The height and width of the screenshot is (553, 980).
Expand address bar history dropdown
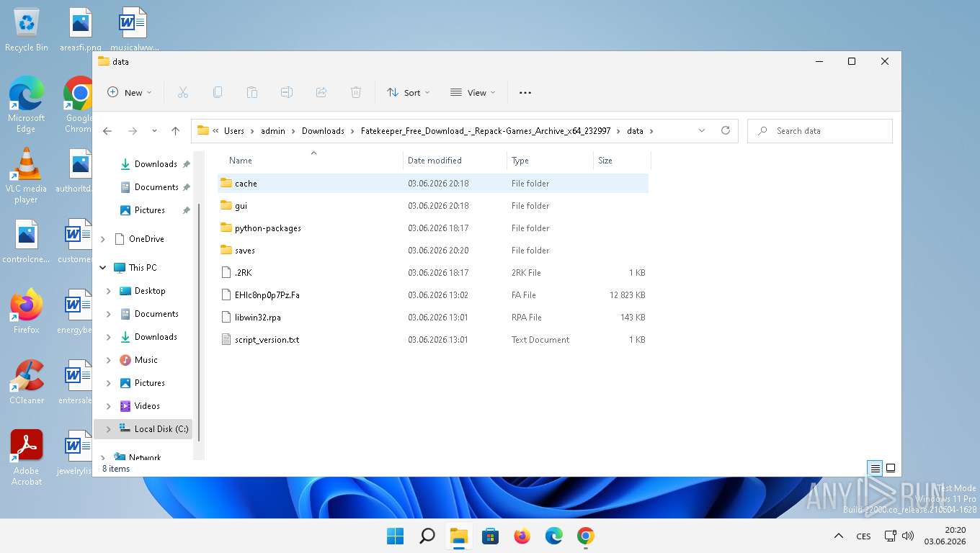pos(702,131)
